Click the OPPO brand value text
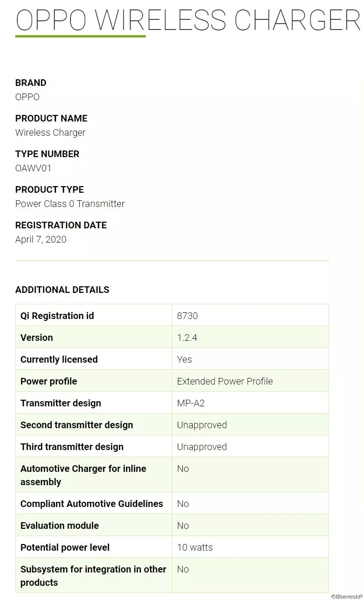Viewport: 364px width, 601px height. (x=28, y=97)
